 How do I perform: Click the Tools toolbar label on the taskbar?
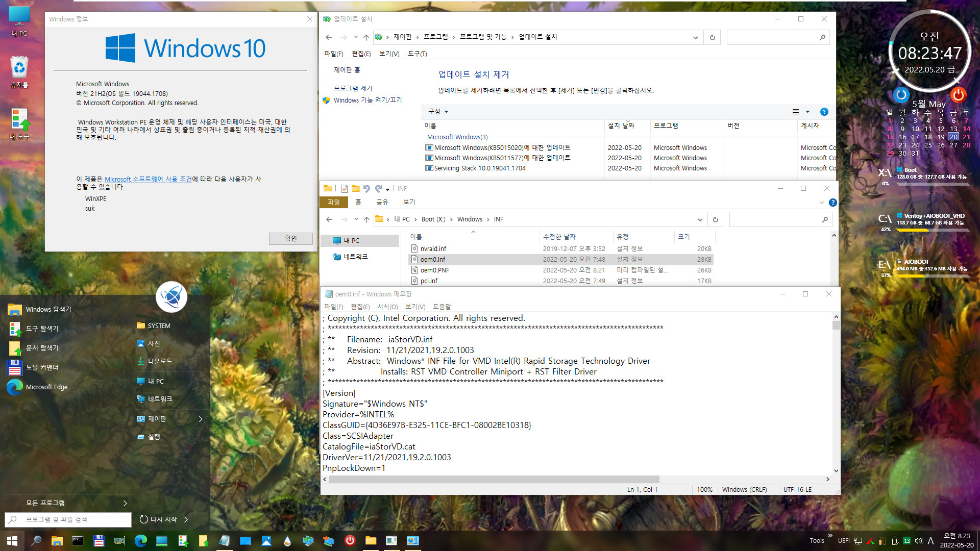point(817,541)
